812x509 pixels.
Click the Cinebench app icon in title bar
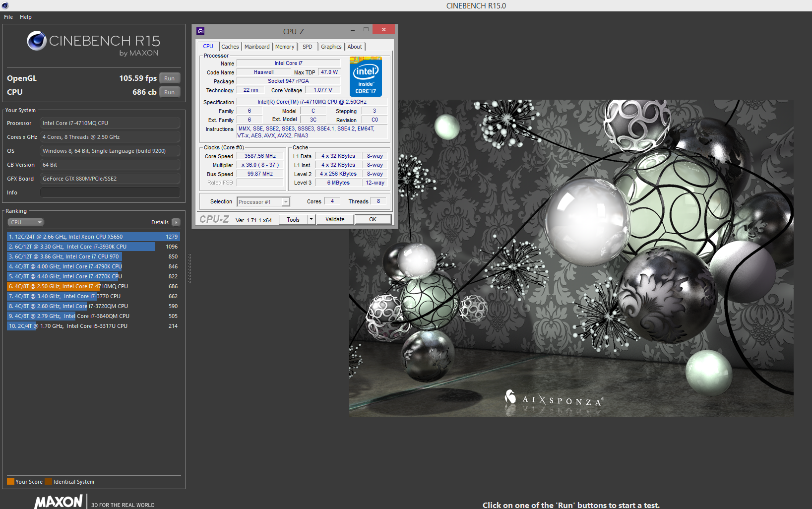point(5,5)
